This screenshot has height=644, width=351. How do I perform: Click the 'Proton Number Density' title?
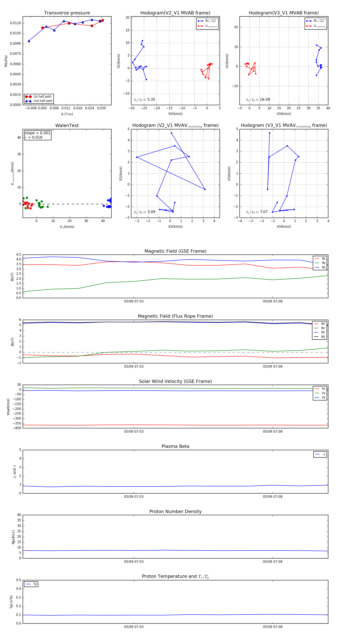coord(175,511)
